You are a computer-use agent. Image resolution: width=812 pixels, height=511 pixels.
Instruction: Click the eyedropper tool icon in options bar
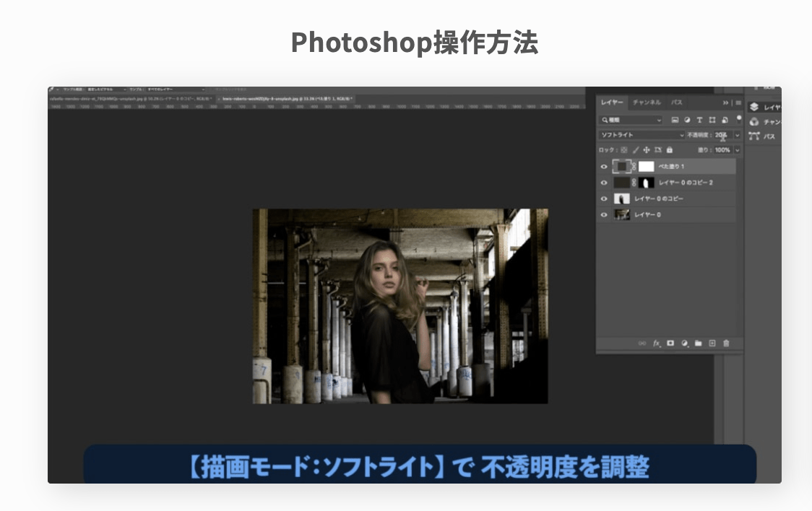(x=52, y=89)
